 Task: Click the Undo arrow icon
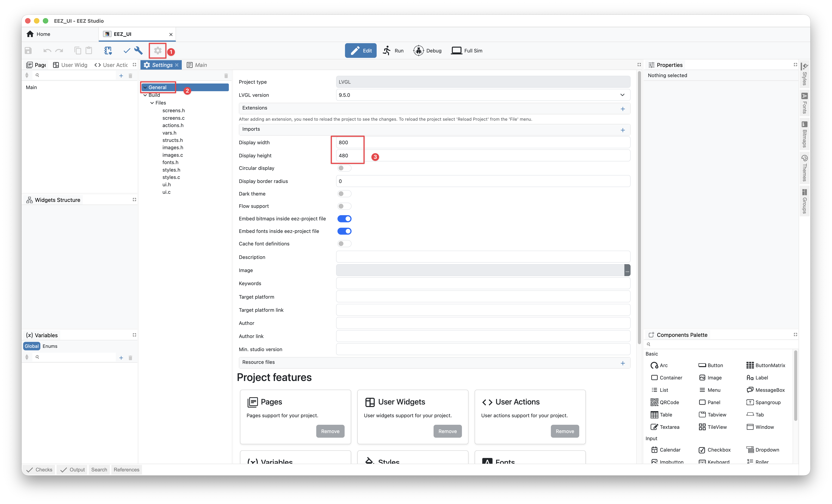pyautogui.click(x=47, y=51)
